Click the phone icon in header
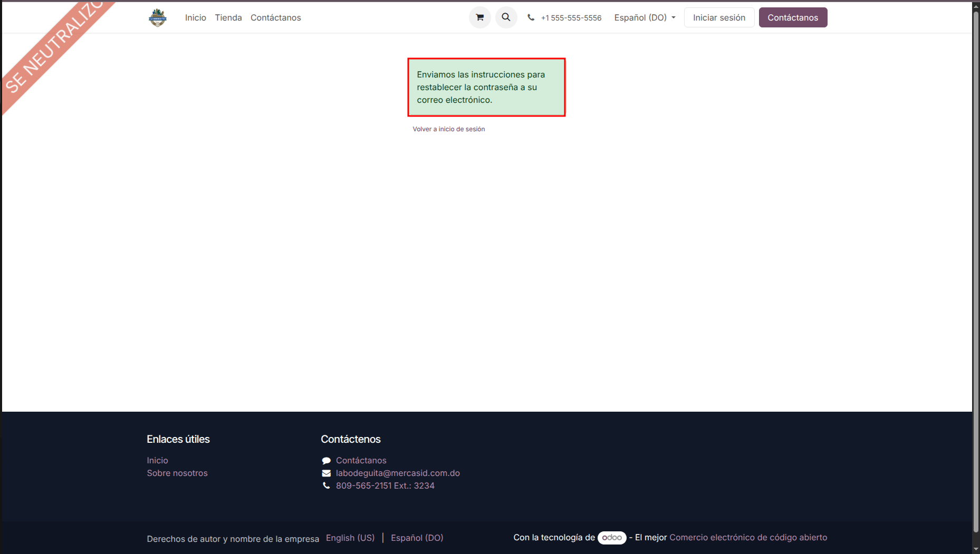The height and width of the screenshot is (554, 980). point(531,17)
